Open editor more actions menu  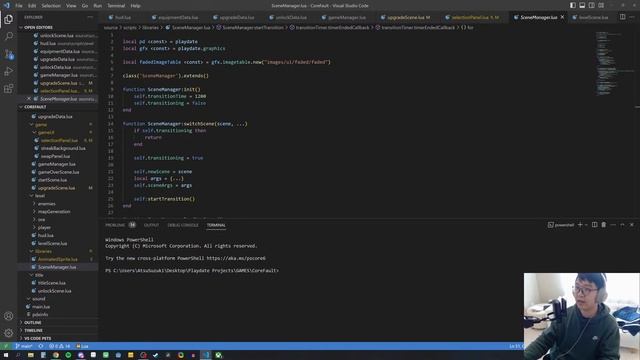(632, 17)
